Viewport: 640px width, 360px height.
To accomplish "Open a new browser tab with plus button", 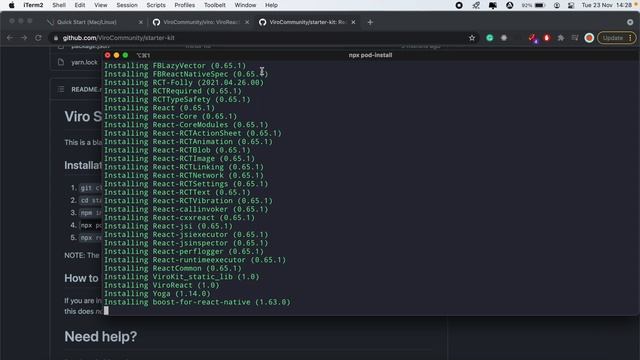I will coord(370,22).
